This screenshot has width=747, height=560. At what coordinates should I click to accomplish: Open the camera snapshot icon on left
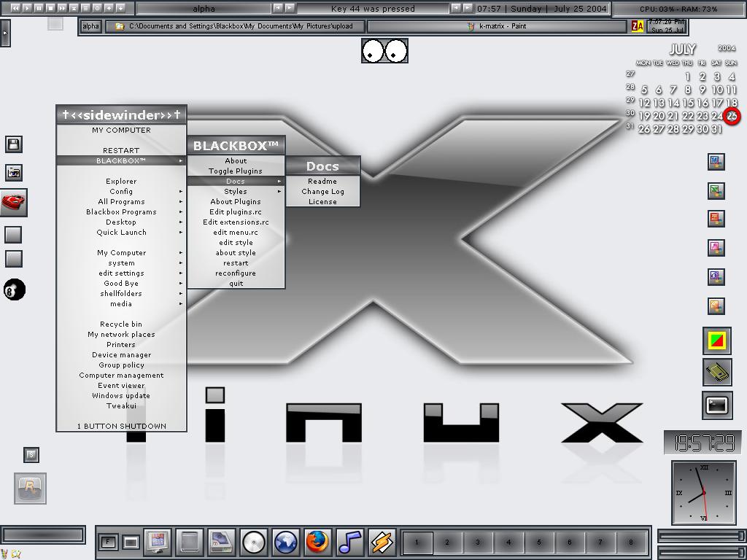14,172
